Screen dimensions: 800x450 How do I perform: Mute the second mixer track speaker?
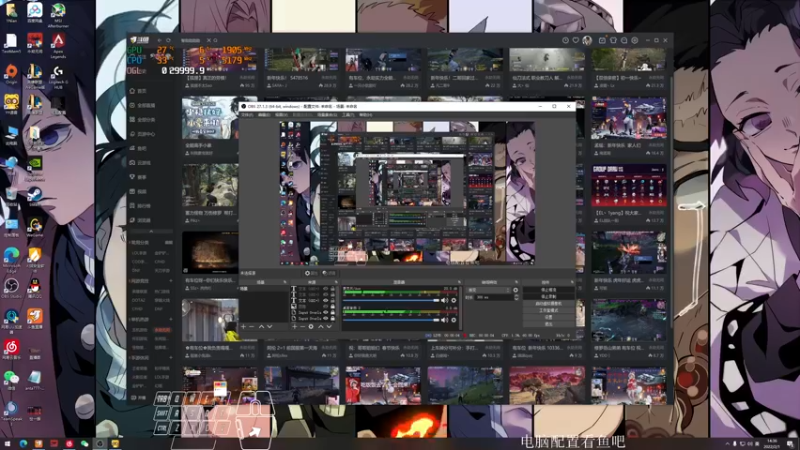(444, 320)
